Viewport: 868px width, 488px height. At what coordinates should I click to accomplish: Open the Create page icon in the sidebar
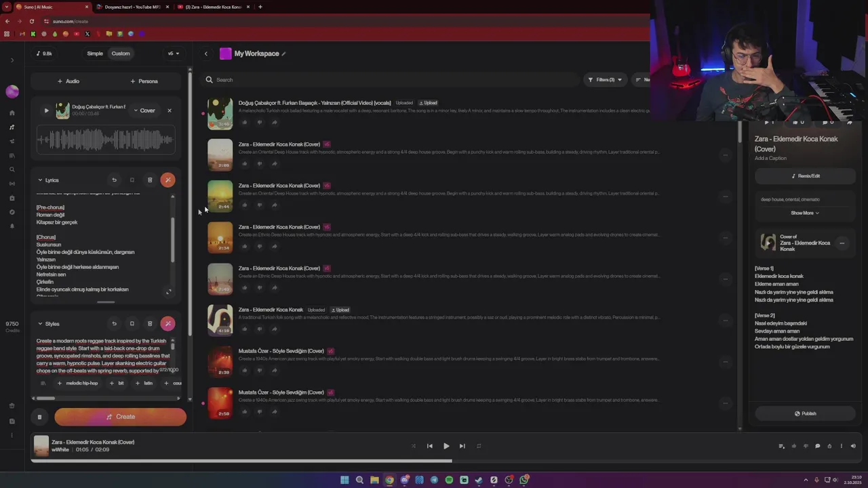[12, 127]
